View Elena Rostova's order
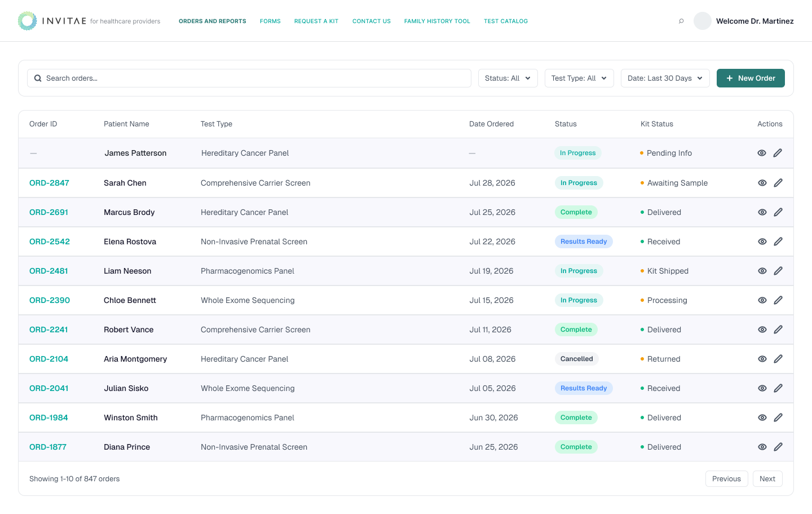Screen dimensions: 812x514 coord(762,241)
